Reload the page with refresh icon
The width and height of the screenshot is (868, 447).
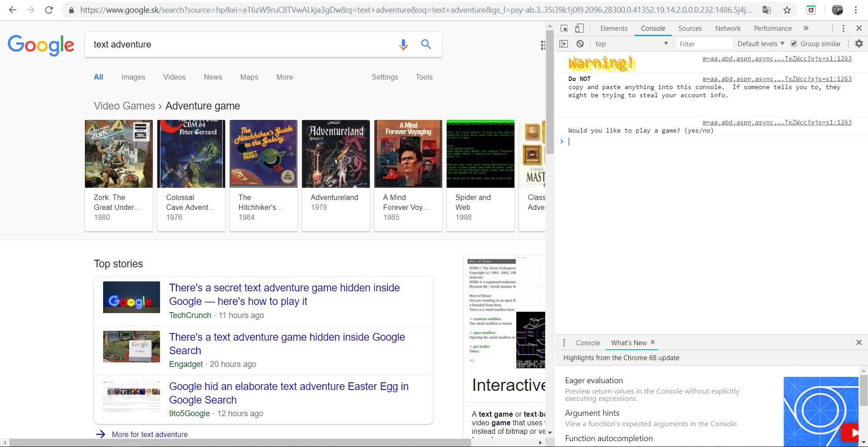(x=49, y=10)
